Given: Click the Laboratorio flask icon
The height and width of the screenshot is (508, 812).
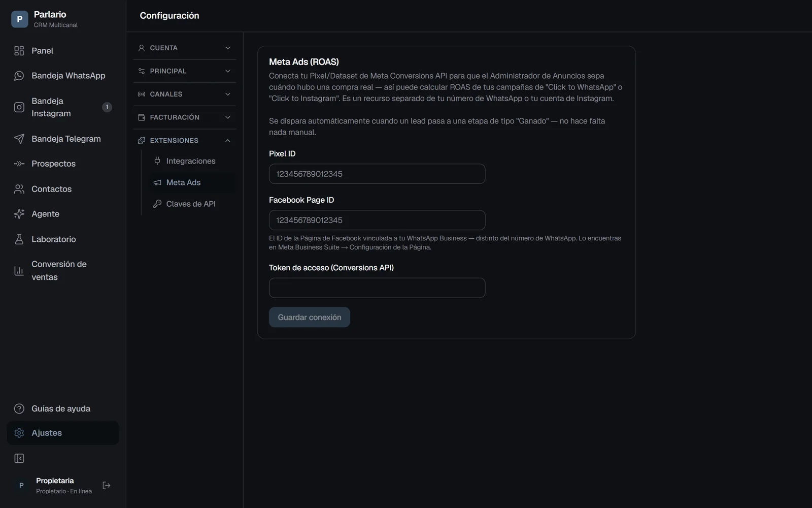Looking at the screenshot, I should 19,239.
